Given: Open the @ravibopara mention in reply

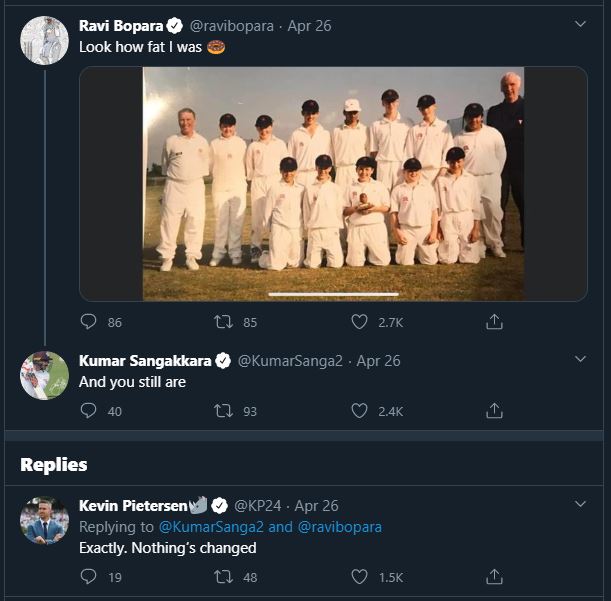Looking at the screenshot, I should [339, 527].
